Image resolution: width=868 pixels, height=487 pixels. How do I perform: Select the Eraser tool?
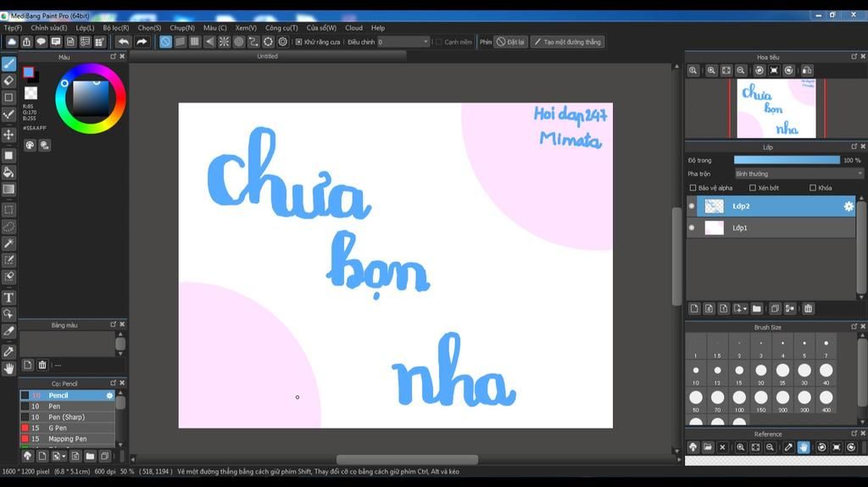[8, 80]
